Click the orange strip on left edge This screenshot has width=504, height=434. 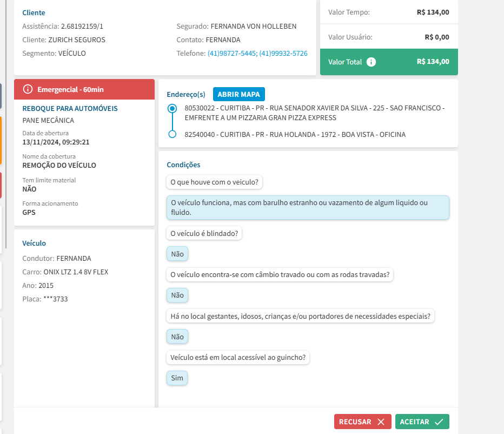[x=1, y=140]
